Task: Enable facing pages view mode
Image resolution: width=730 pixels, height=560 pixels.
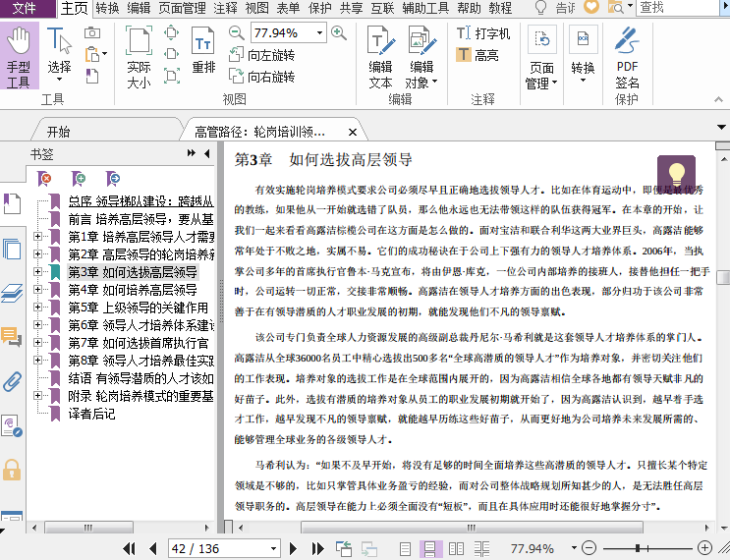Action: click(456, 549)
